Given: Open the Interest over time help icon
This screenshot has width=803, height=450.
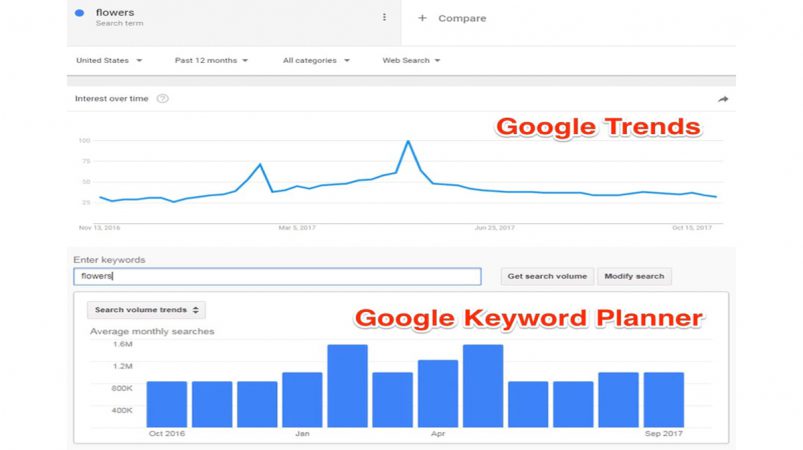Looking at the screenshot, I should tap(162, 98).
